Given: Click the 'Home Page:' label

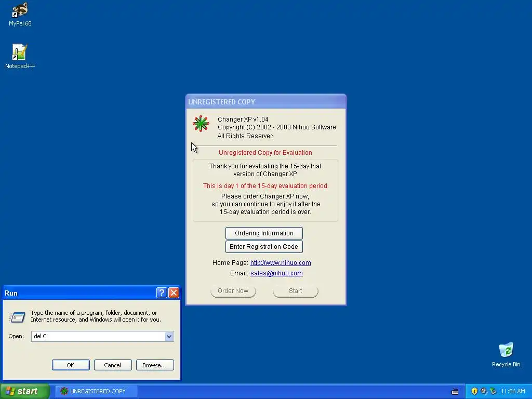Looking at the screenshot, I should tap(230, 262).
